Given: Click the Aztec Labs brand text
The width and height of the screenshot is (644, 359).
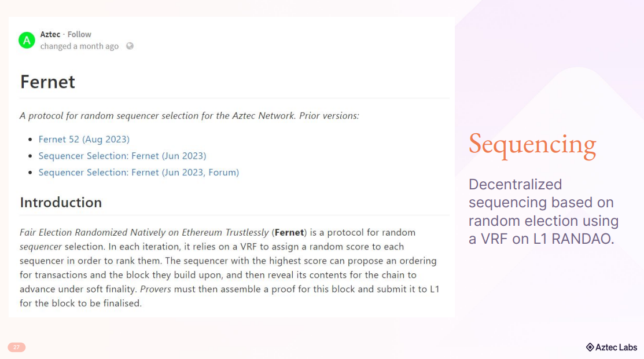Looking at the screenshot, I should coord(616,347).
